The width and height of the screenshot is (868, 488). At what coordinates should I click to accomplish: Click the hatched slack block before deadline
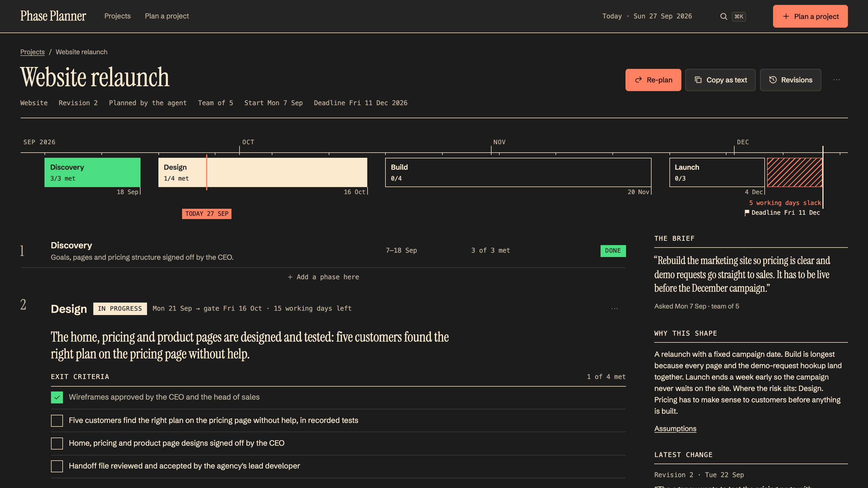pyautogui.click(x=794, y=172)
